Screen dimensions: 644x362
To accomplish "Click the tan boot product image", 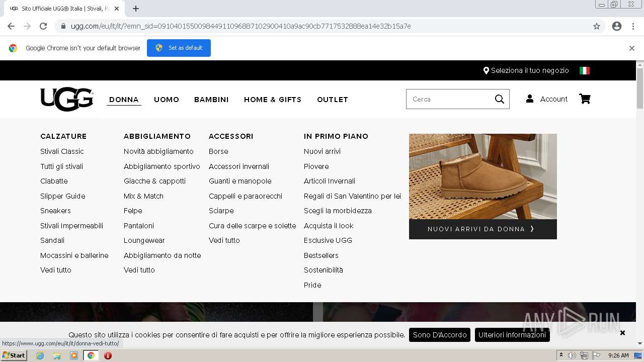I will click(x=483, y=176).
